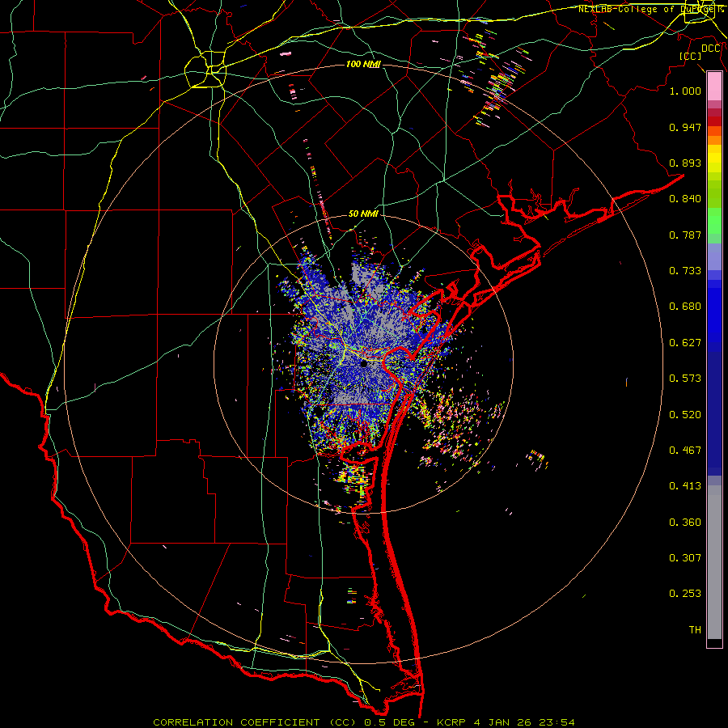Click the 23:54 time stamp in caption
The height and width of the screenshot is (728, 728).
pos(557,722)
